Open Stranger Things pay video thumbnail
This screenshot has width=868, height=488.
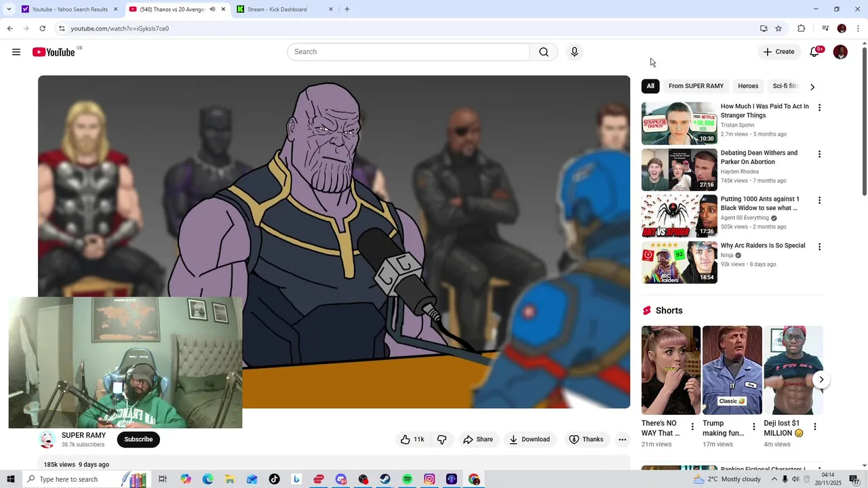coord(679,123)
